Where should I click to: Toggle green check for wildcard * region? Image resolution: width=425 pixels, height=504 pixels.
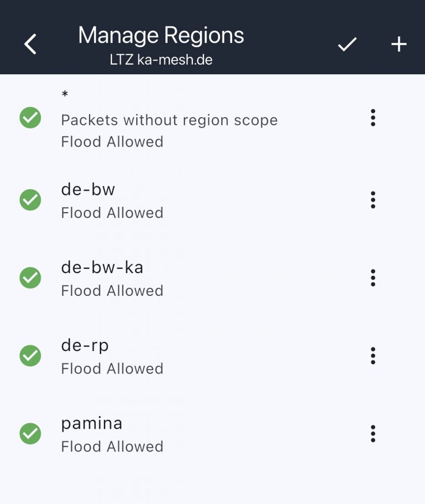[30, 118]
